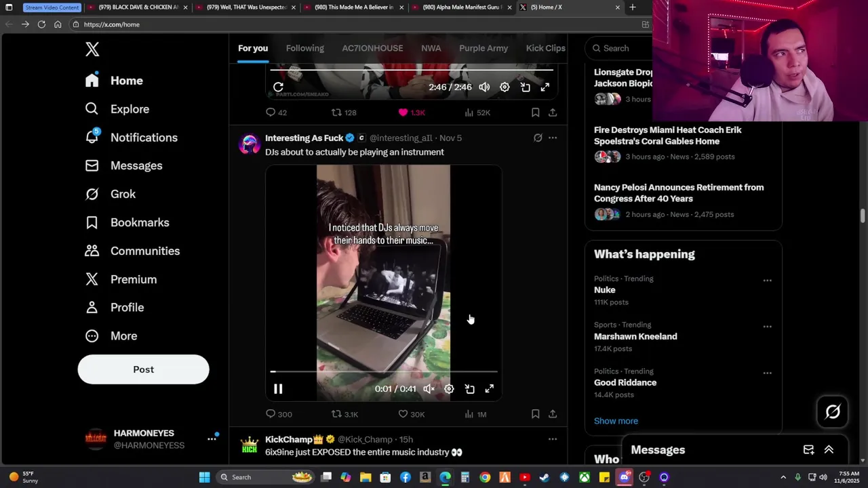Image resolution: width=868 pixels, height=488 pixels.
Task: Switch to the Purple Army tab
Action: coord(484,48)
